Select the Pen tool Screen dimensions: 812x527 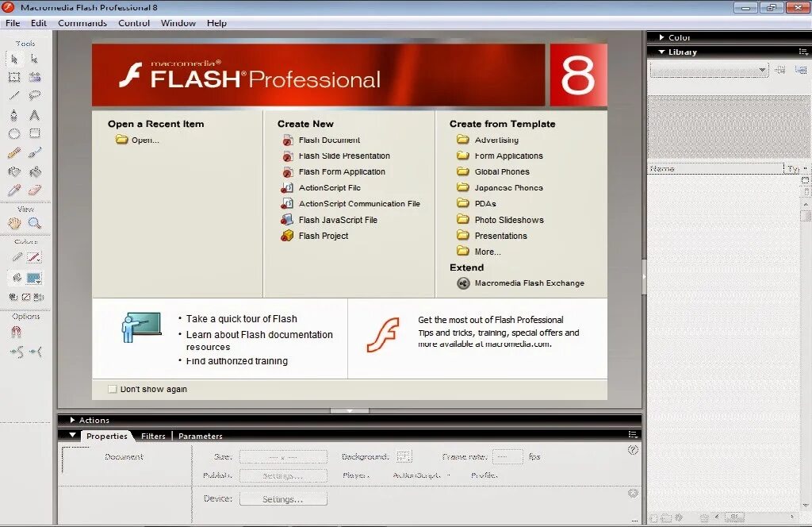(x=14, y=115)
